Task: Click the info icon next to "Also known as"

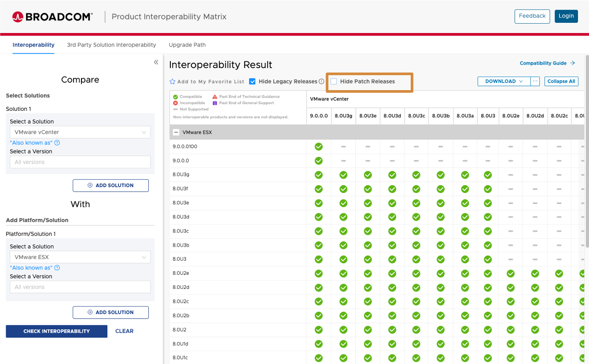Action: click(x=56, y=142)
